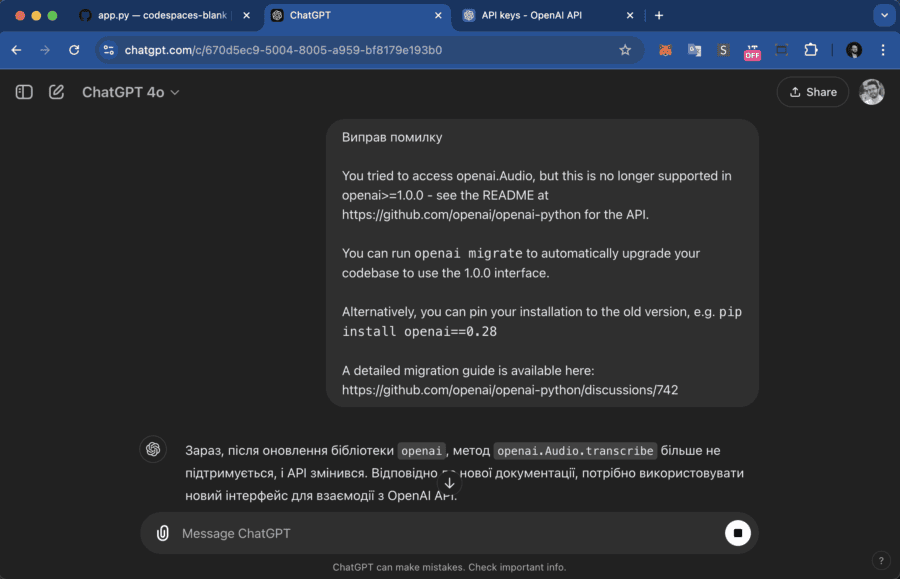The image size is (900, 579).
Task: Open site information icon in address bar
Action: point(108,50)
